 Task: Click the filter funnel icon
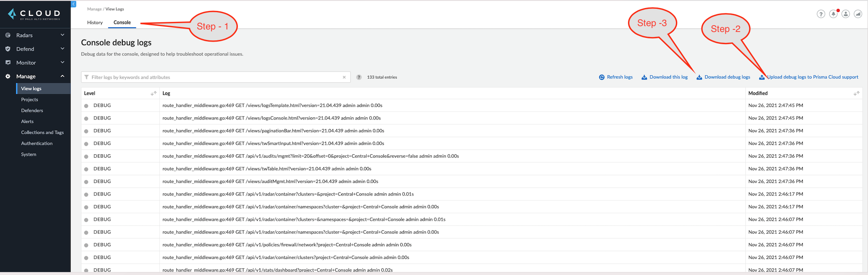tap(87, 77)
